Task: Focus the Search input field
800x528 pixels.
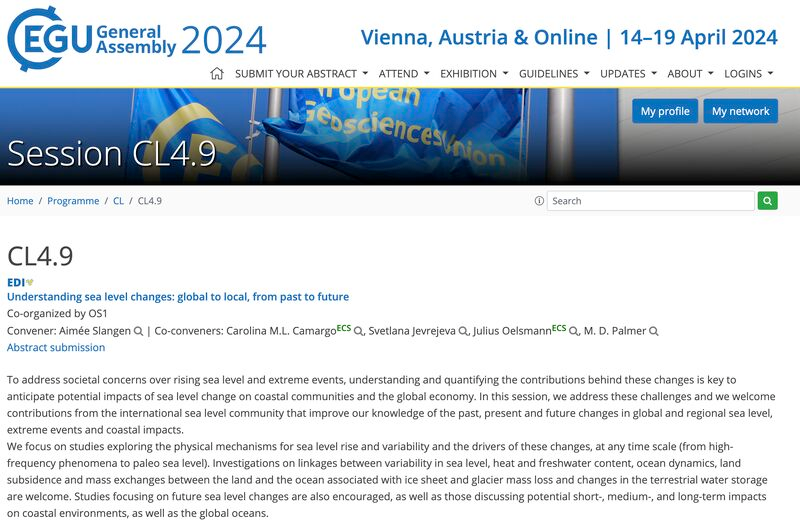Action: tap(651, 201)
